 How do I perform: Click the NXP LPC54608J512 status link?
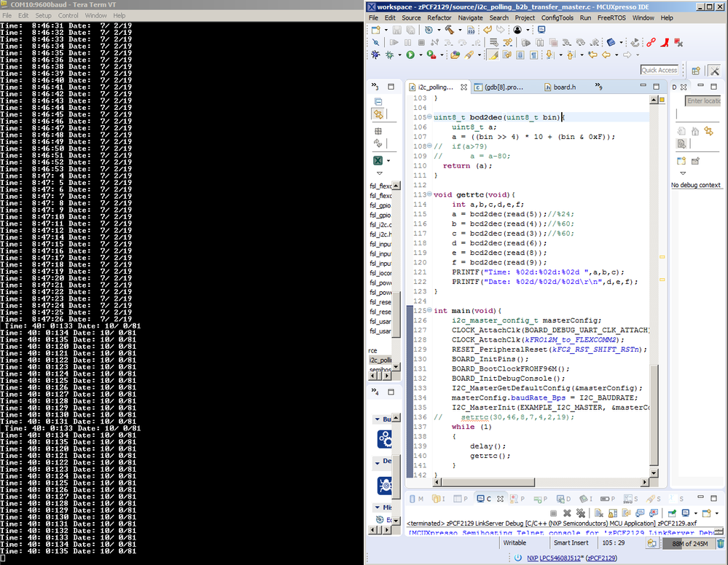tap(555, 558)
